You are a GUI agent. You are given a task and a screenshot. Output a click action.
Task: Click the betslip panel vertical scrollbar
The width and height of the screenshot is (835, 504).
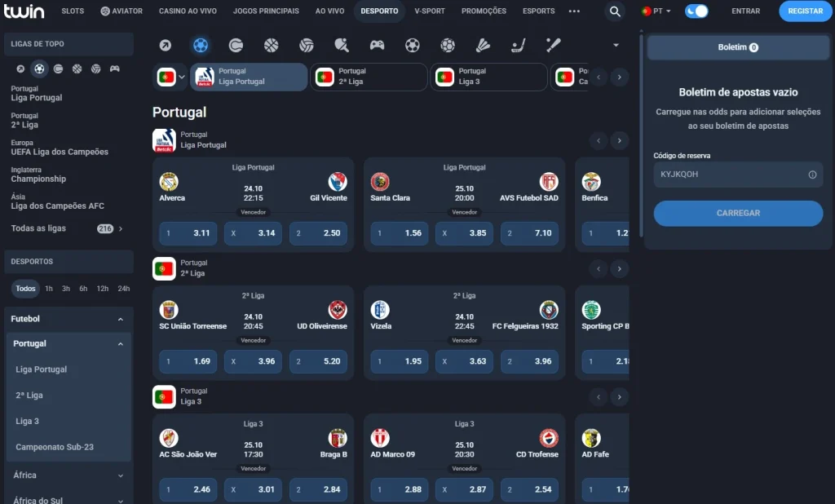(x=641, y=136)
